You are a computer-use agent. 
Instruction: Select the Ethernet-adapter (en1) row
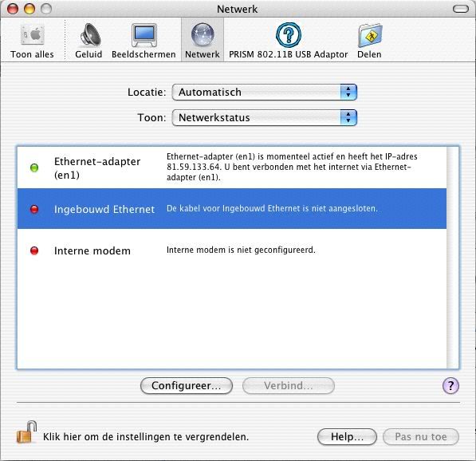coord(232,167)
